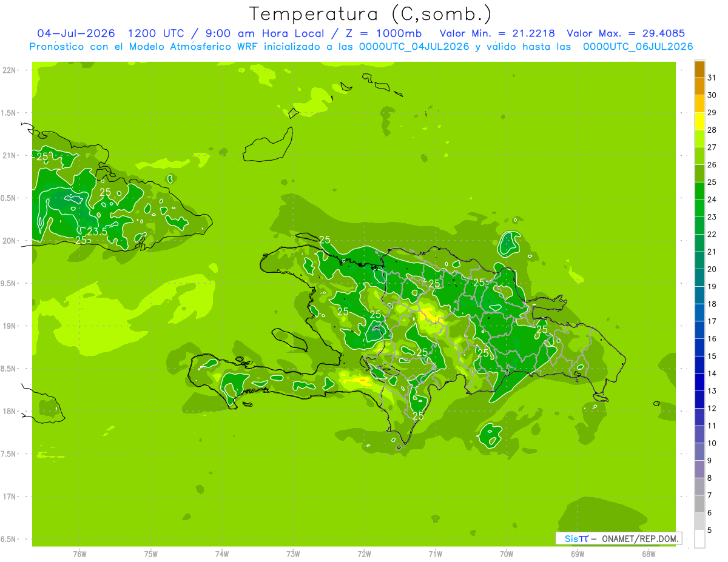Click 'Valor Max. = 29.4085' readout
Screen dimensions: 728x562
[625, 33]
